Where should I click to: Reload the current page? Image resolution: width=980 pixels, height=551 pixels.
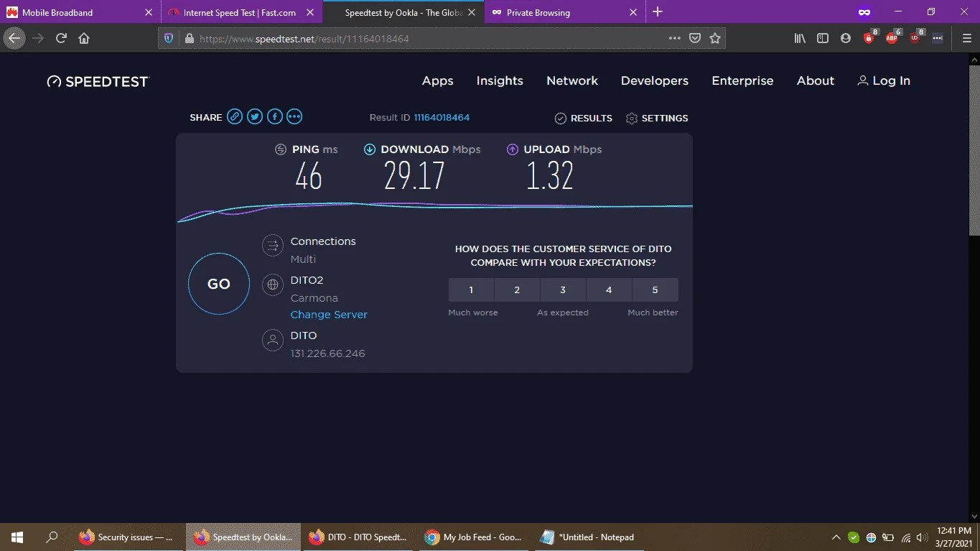point(61,38)
